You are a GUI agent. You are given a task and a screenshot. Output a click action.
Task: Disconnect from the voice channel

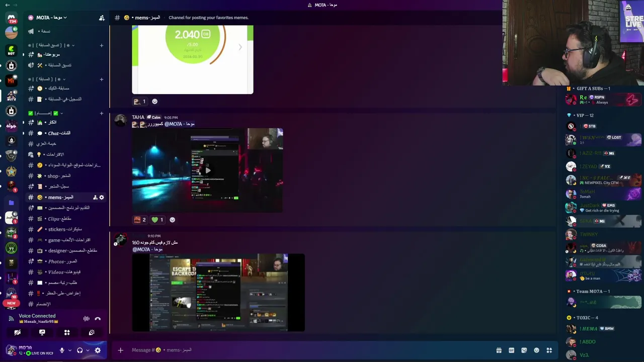[98, 319]
